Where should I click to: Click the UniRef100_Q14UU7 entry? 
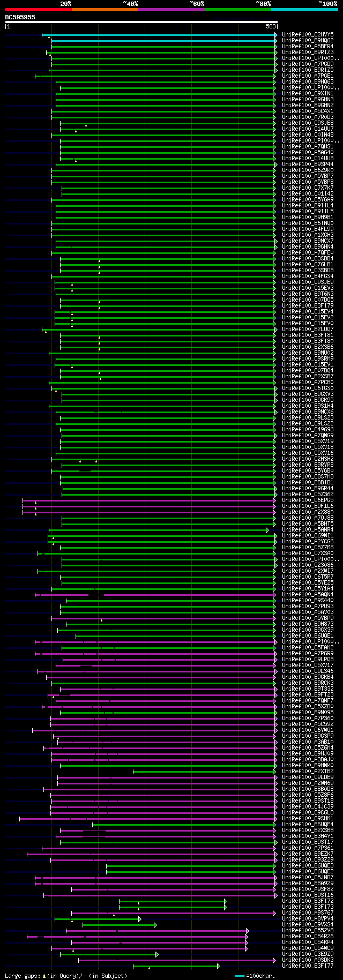coord(308,129)
